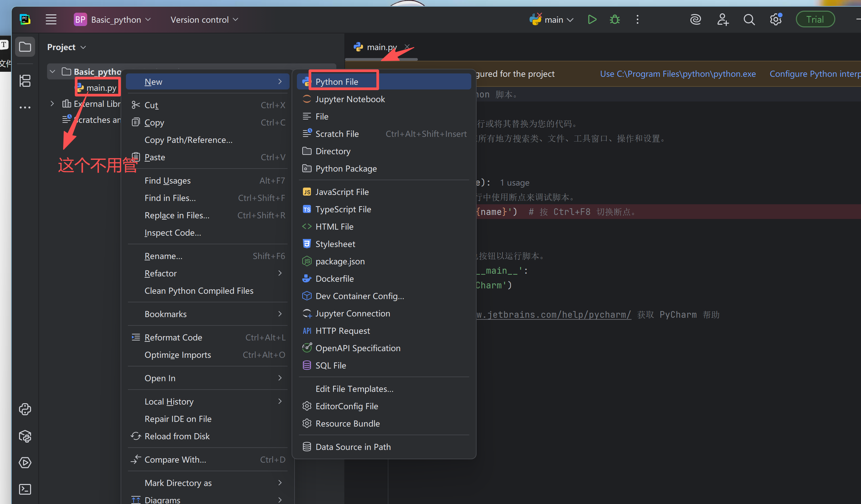Click Use C:\Program Files\python\python.exe link

(678, 74)
